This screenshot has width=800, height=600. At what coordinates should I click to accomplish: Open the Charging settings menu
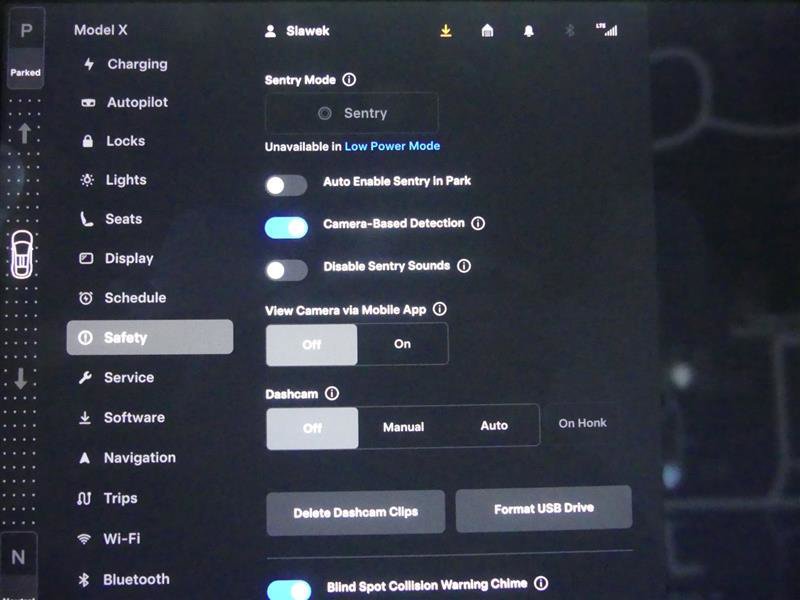(x=137, y=64)
